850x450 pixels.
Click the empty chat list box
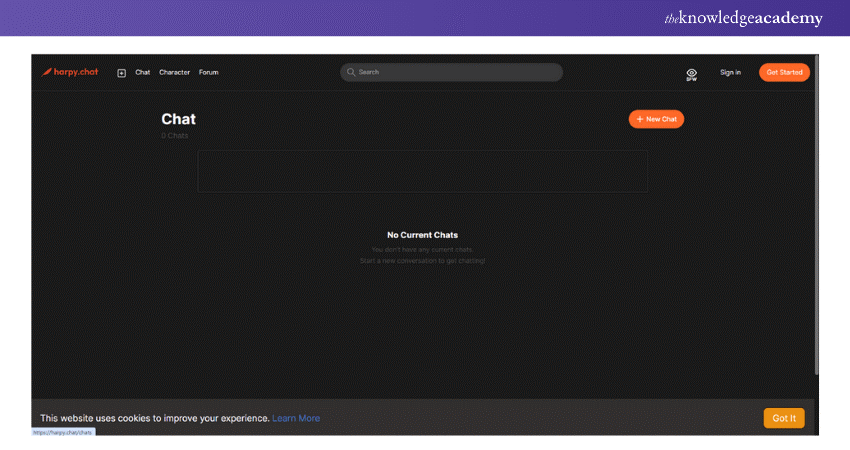[x=422, y=171]
